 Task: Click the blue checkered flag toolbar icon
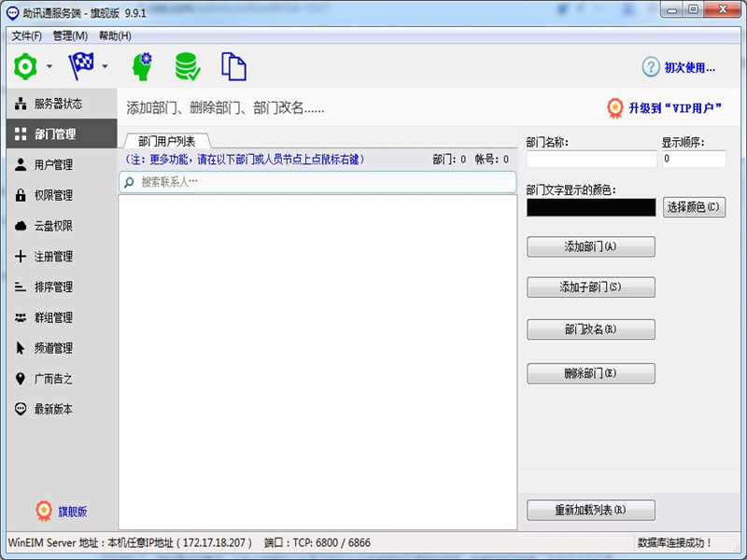tap(81, 66)
